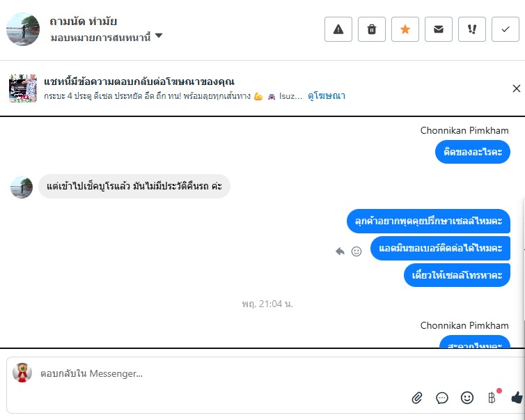Flag conversation with double exclamation icon
525x420 pixels.
point(472,29)
